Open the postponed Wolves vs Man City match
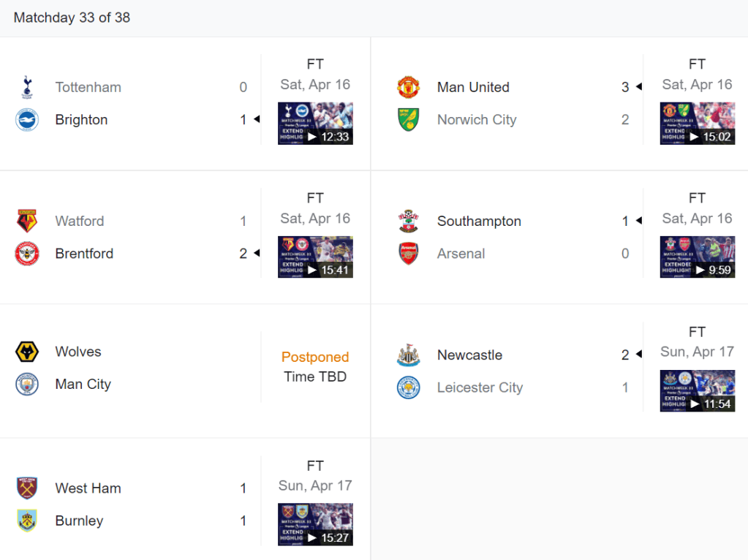Viewport: 748px width, 560px height. click(x=315, y=367)
